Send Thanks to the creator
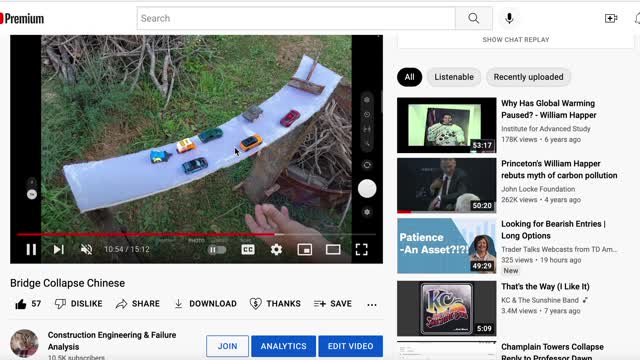The height and width of the screenshot is (360, 640). [x=275, y=304]
